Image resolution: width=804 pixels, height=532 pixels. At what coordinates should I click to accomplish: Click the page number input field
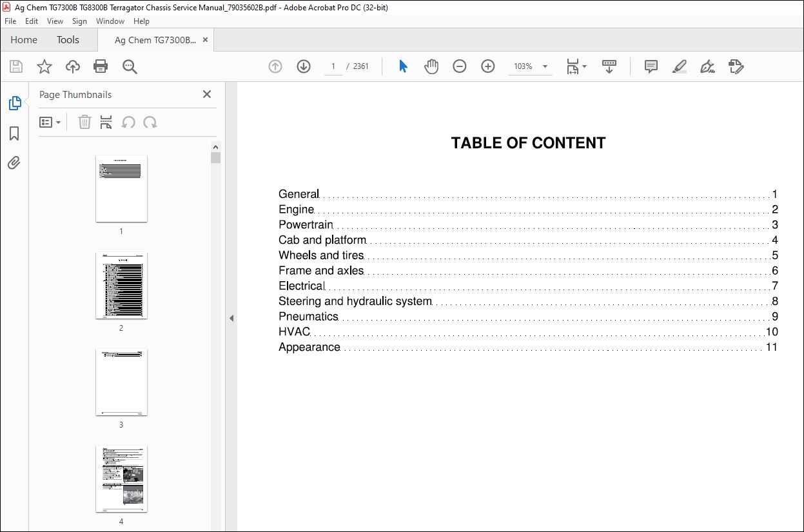pos(333,66)
